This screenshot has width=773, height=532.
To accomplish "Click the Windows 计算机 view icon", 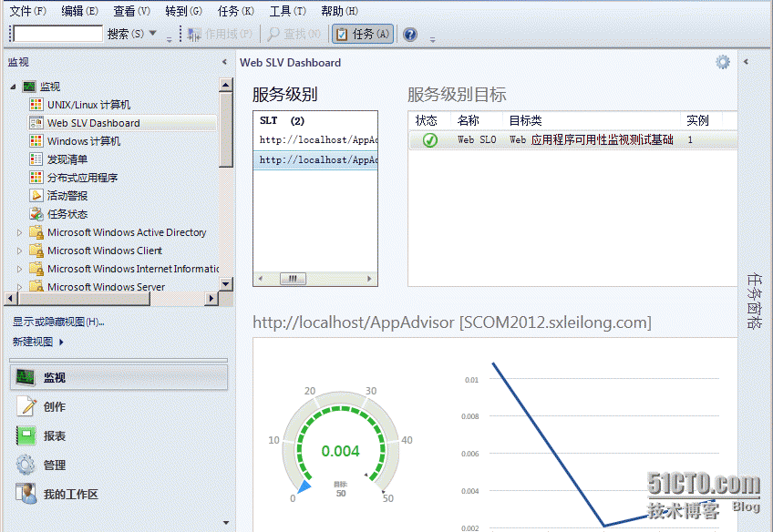I will point(36,141).
